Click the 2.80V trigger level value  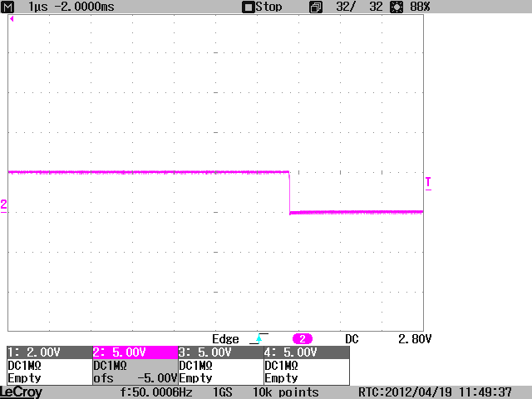pyautogui.click(x=415, y=339)
